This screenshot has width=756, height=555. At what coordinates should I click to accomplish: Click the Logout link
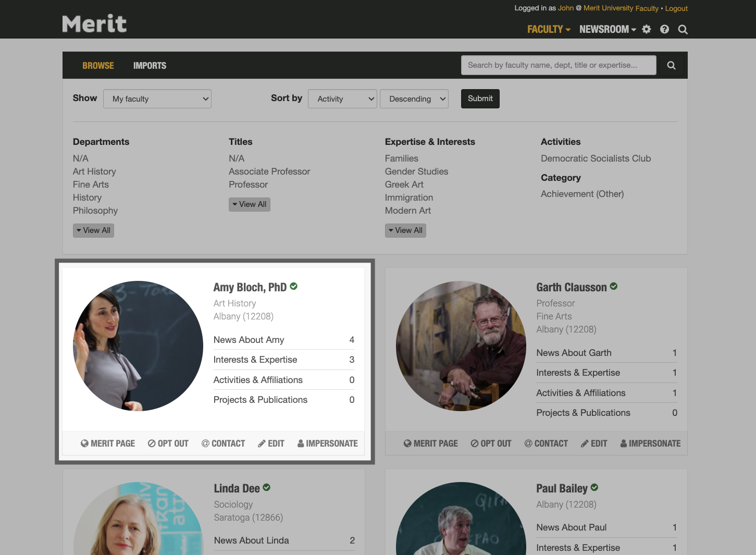coord(676,8)
